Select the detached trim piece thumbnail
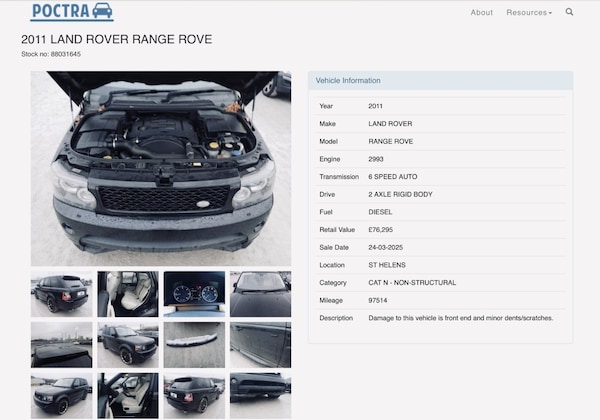This screenshot has height=420, width=600. click(194, 345)
